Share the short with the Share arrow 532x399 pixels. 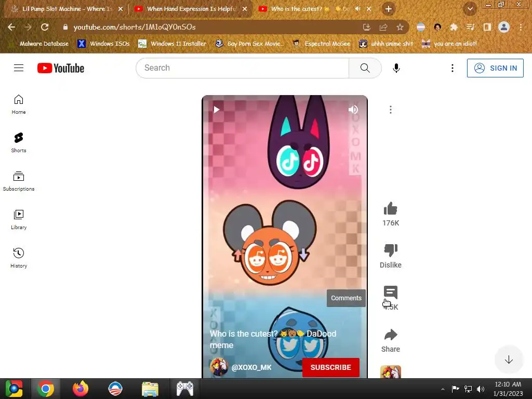coord(391,335)
